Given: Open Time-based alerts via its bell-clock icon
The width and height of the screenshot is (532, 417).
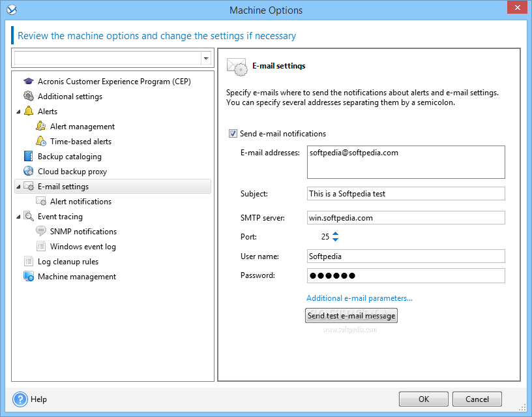Looking at the screenshot, I should [40, 141].
